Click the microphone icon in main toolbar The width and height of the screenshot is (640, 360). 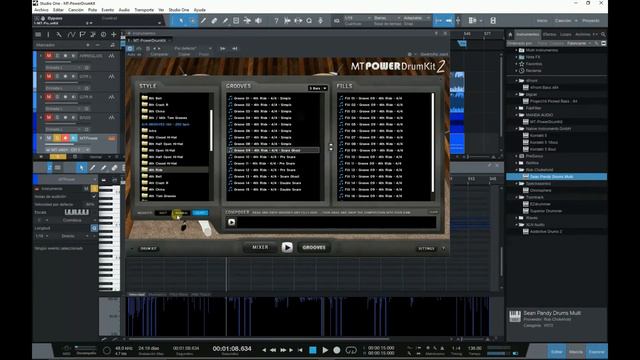pyautogui.click(x=320, y=20)
